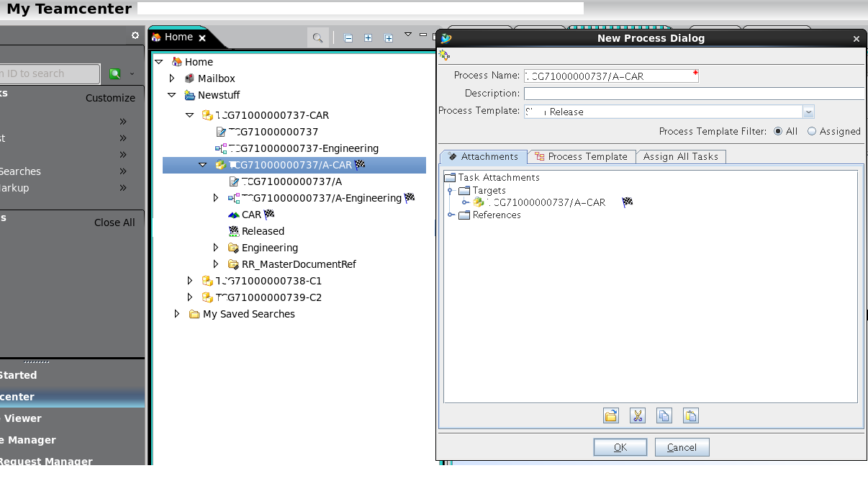Screen dimensions: 868x481
Task: Open the folder icon in the Attachments panel
Action: coord(610,415)
